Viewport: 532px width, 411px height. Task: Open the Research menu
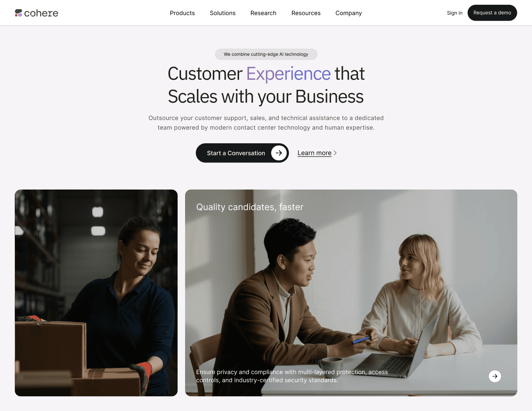click(263, 13)
